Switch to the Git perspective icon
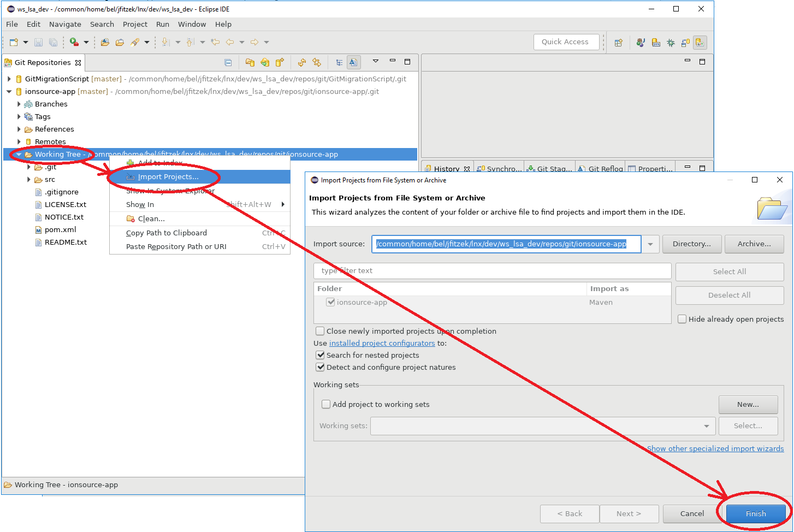Screen dimensions: 794x532 [700, 43]
